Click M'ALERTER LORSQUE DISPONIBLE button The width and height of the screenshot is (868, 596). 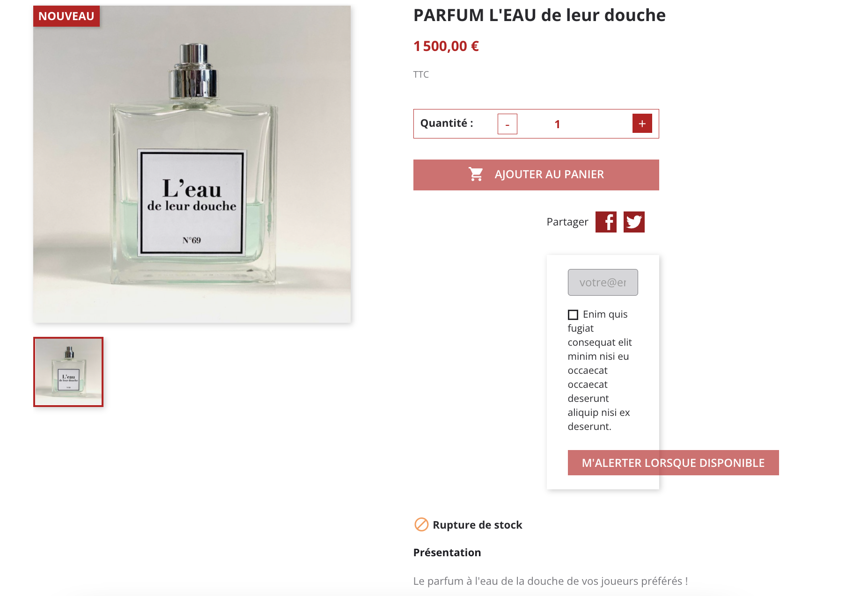pos(673,463)
